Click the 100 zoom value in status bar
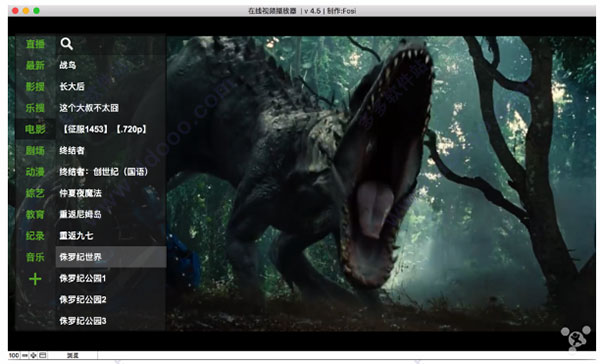Image resolution: width=600 pixels, height=364 pixels. [x=14, y=356]
